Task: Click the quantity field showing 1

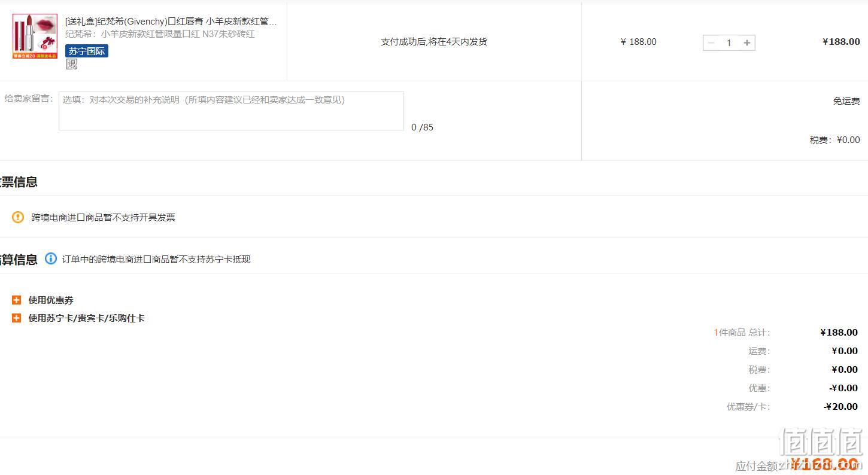Action: (x=729, y=42)
